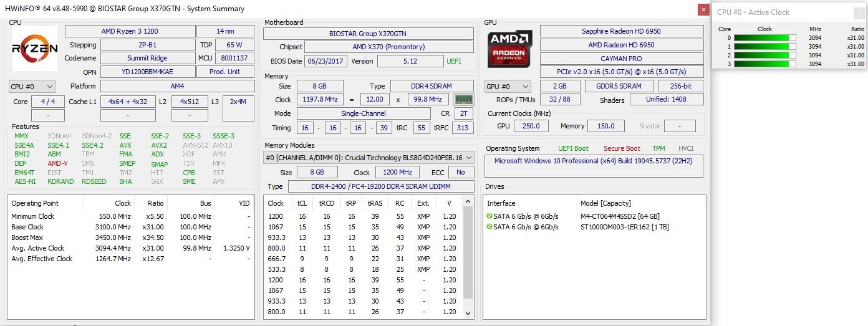Click the green memory module icon
Screen dimensions: 868x326
(463, 99)
